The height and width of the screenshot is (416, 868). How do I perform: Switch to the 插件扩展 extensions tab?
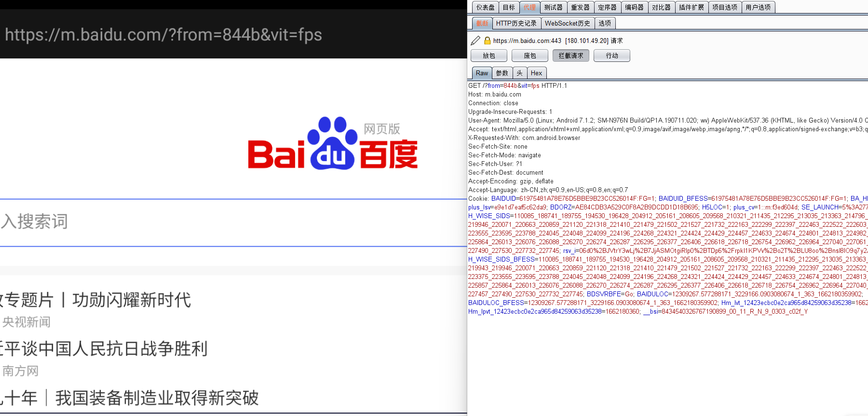click(692, 7)
